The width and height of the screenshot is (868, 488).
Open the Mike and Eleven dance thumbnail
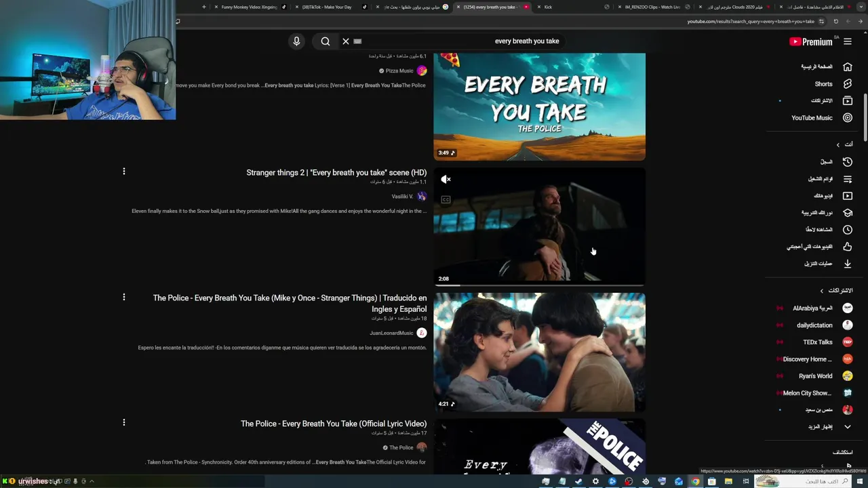pyautogui.click(x=540, y=352)
